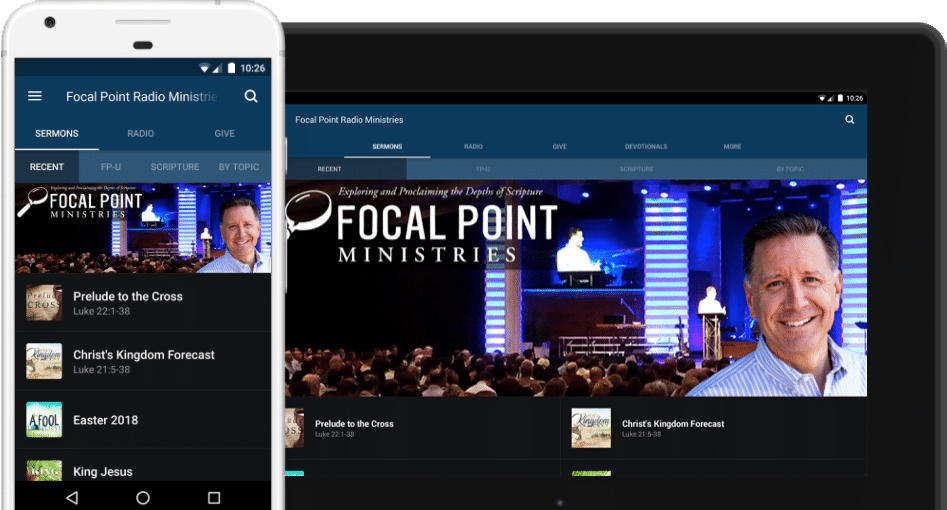Open the GIVE tab on the phone

[x=225, y=134]
